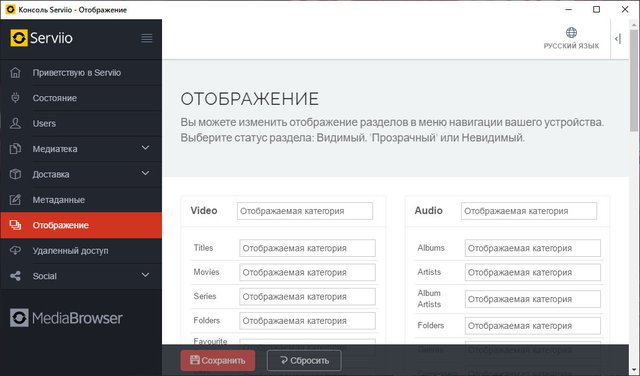The width and height of the screenshot is (640, 376).
Task: Open the Video Folders category dropdown
Action: (307, 321)
